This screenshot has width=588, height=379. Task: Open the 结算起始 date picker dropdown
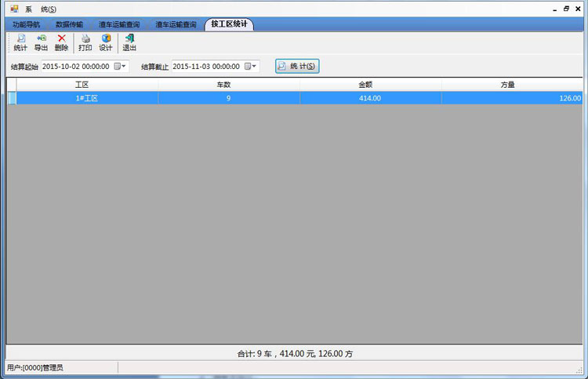(121, 67)
